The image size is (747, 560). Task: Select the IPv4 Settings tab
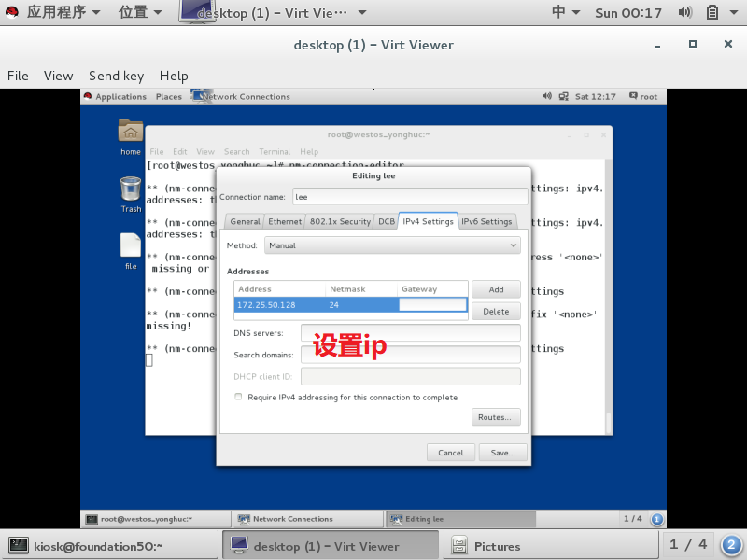coord(428,221)
